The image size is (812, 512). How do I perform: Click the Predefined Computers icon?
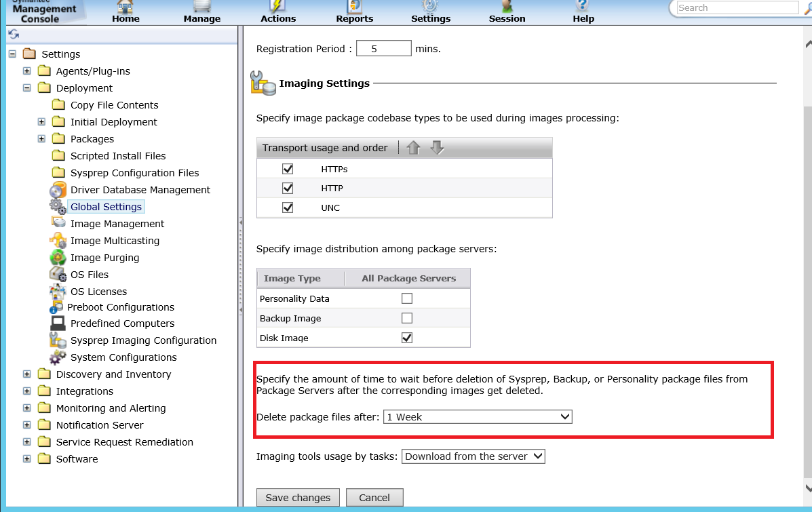click(x=58, y=323)
